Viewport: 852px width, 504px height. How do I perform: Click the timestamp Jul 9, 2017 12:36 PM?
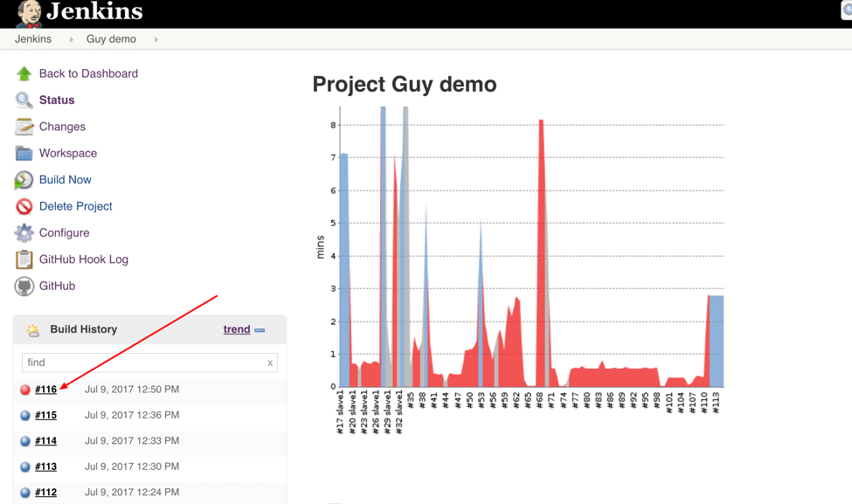pos(132,416)
